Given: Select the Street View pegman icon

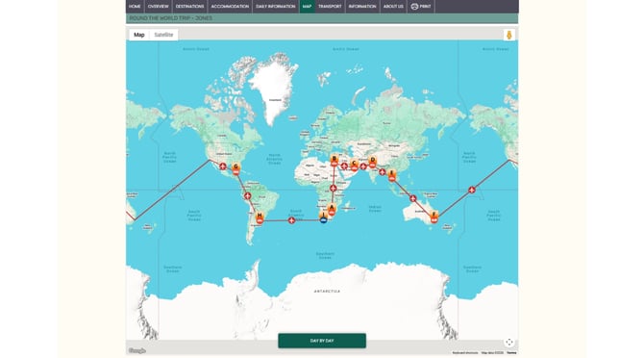Looking at the screenshot, I should point(509,35).
